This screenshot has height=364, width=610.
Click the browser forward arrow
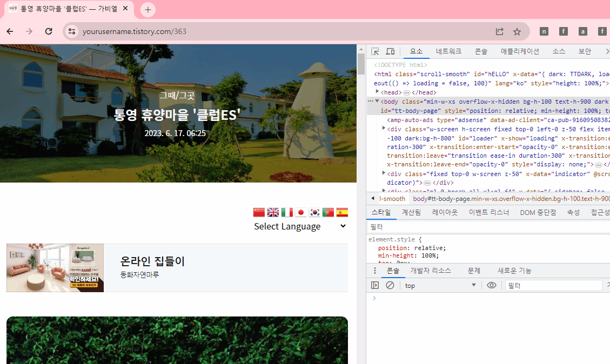point(29,31)
